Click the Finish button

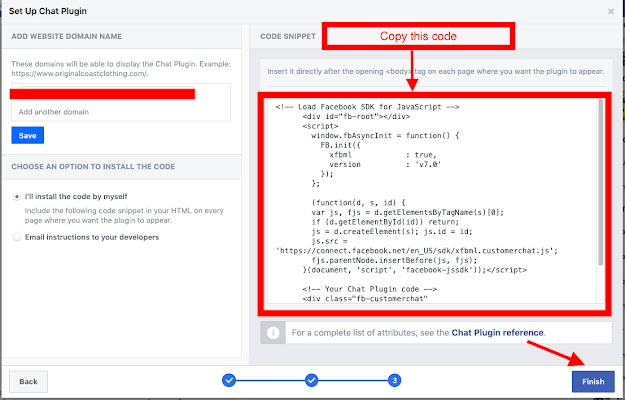[593, 381]
